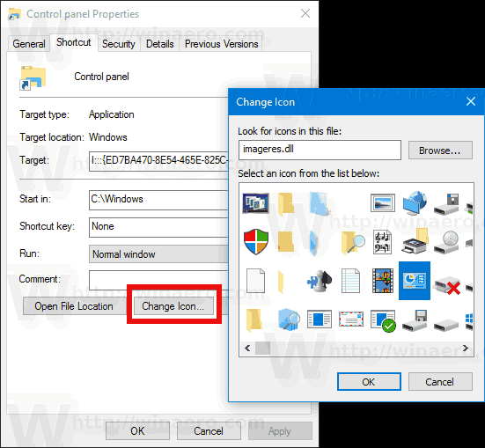Close the Change Icon dialog
485x448 pixels.
click(471, 101)
